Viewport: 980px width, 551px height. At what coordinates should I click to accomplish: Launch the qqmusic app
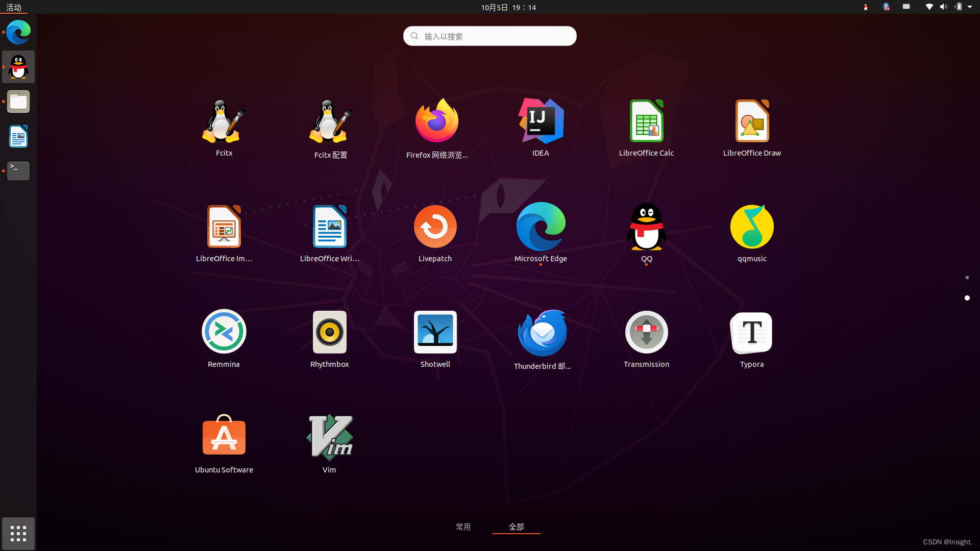[752, 234]
